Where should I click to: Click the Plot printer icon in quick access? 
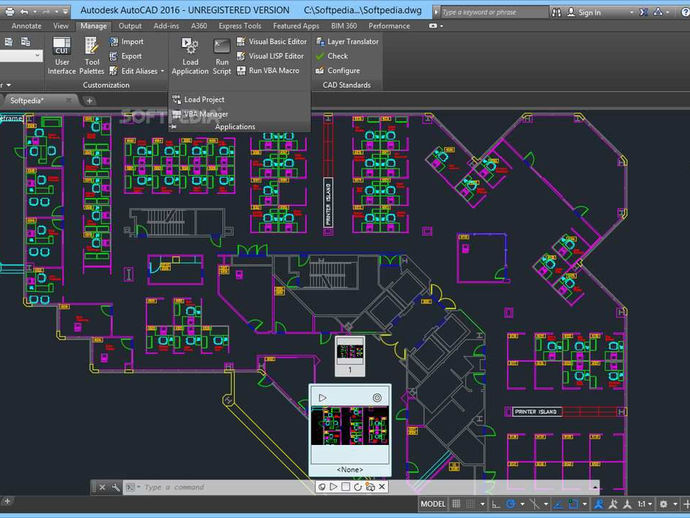coord(9,12)
